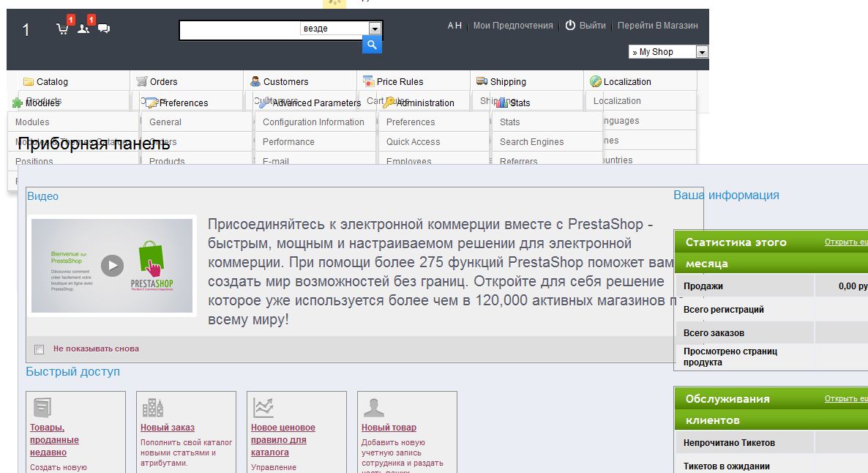Viewport: 868px width, 473px height.
Task: Click the A H employee name
Action: 454,26
